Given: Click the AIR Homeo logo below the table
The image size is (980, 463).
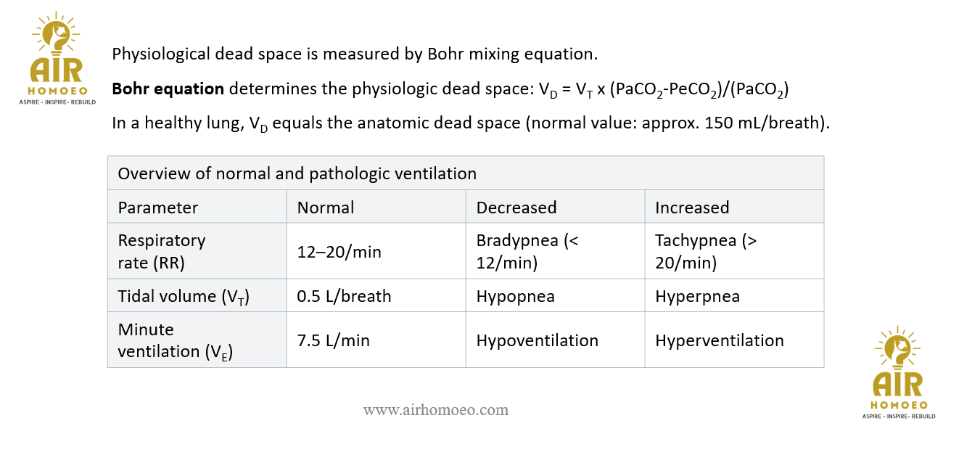Looking at the screenshot, I should point(898,372).
